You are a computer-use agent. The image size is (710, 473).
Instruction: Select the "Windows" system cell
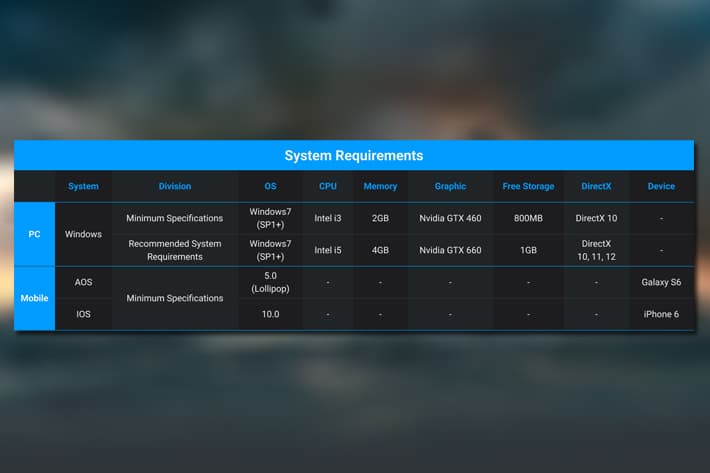(83, 234)
